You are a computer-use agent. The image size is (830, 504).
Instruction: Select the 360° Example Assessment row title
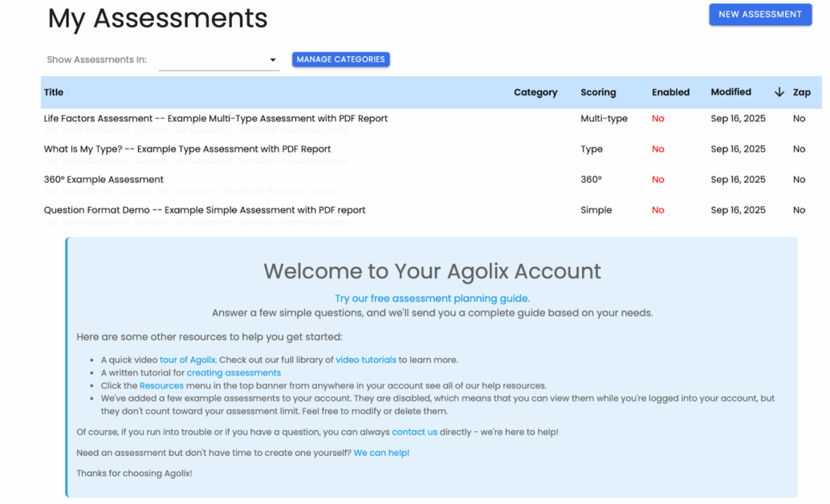(x=104, y=180)
